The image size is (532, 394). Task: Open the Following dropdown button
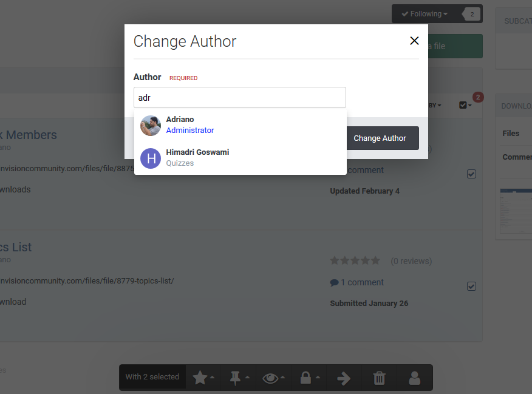click(425, 14)
